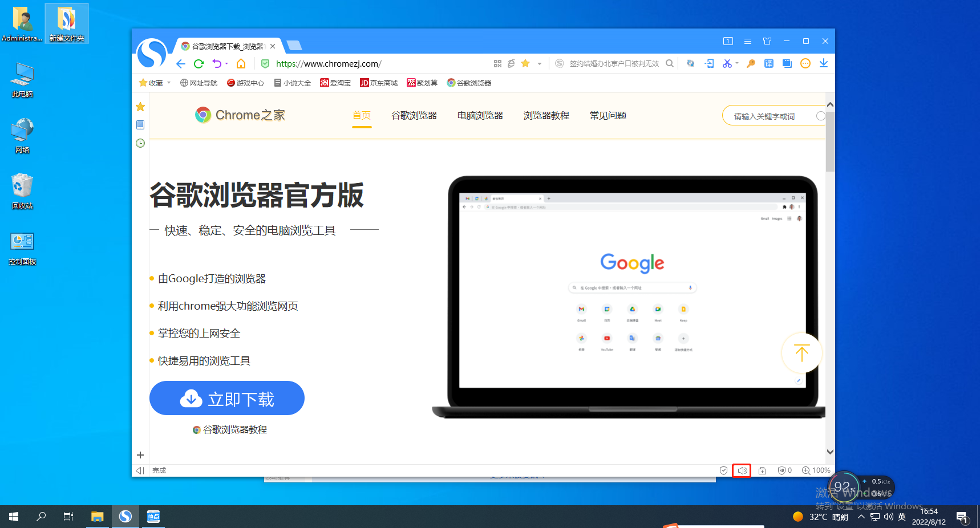Open the scissors screenshot tool

click(x=727, y=64)
